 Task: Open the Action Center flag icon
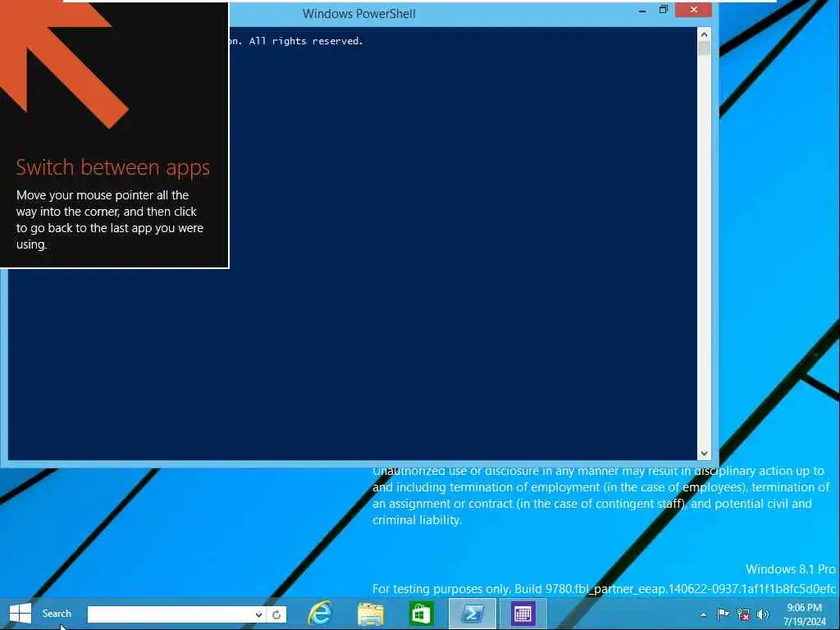[x=723, y=614]
